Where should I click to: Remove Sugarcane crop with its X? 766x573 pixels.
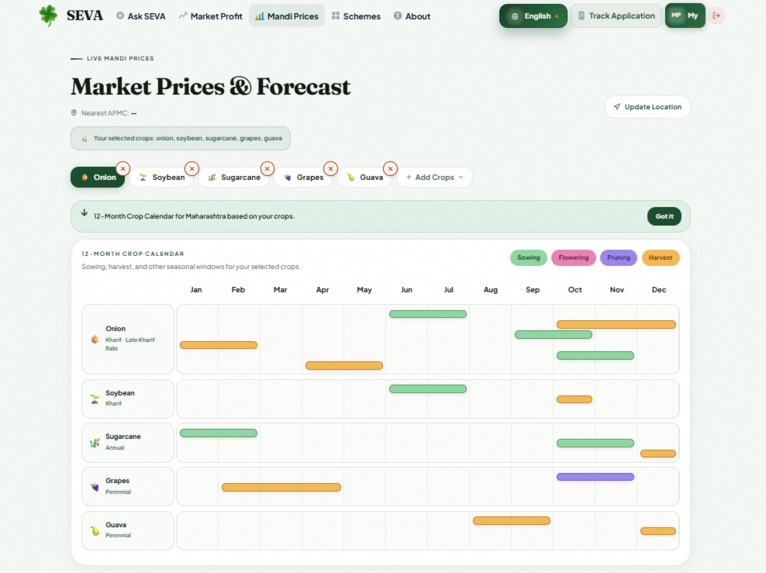tap(267, 169)
